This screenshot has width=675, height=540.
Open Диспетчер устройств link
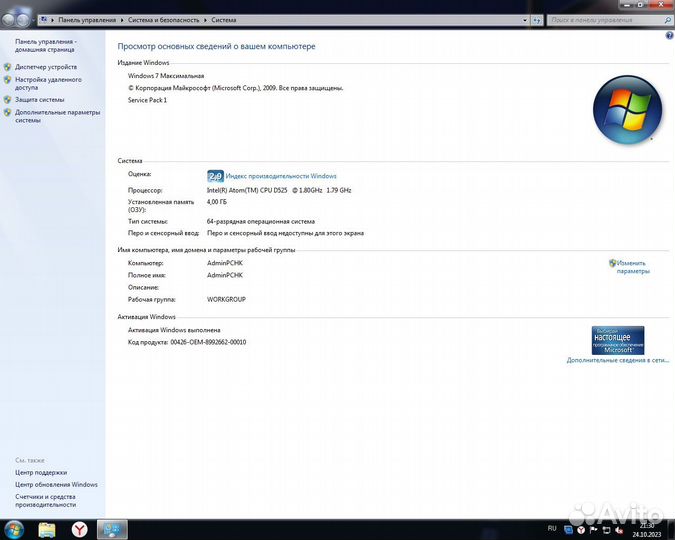(x=46, y=67)
